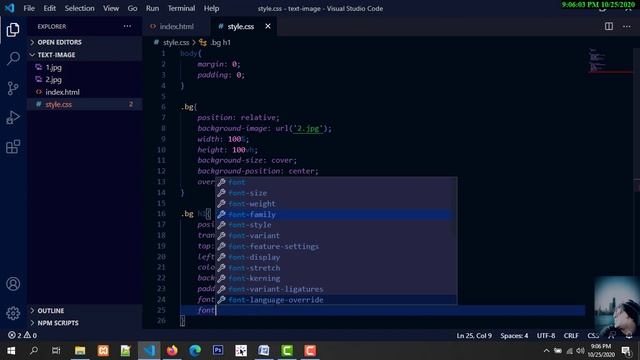Image resolution: width=640 pixels, height=360 pixels.
Task: Open the Windows notification center
Action: (x=627, y=351)
